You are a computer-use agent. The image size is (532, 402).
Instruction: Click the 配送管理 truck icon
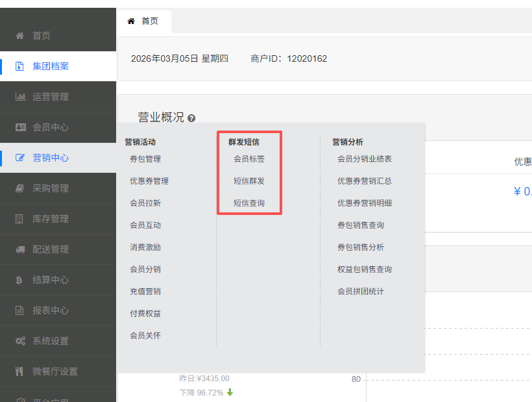19,249
